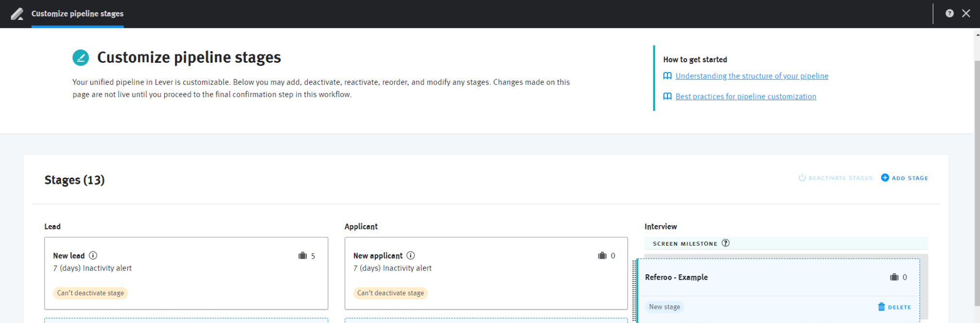
Task: Click the Screen Milestone help icon
Action: coord(725,243)
